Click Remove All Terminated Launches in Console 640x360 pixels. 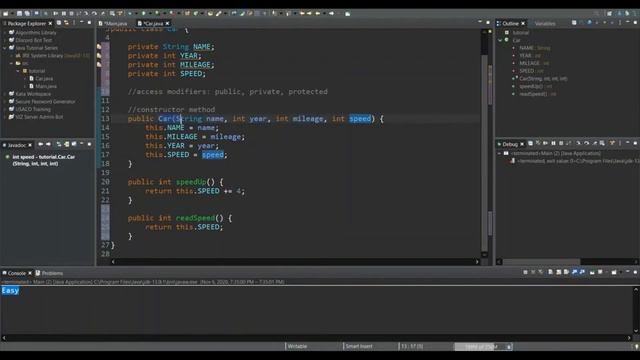coord(540,272)
